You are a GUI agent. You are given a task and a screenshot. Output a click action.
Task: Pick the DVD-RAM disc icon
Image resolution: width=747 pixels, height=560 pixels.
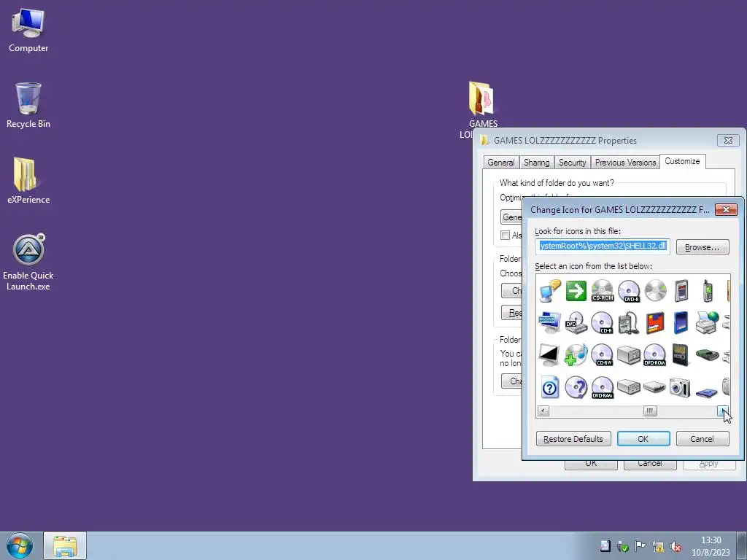point(602,388)
